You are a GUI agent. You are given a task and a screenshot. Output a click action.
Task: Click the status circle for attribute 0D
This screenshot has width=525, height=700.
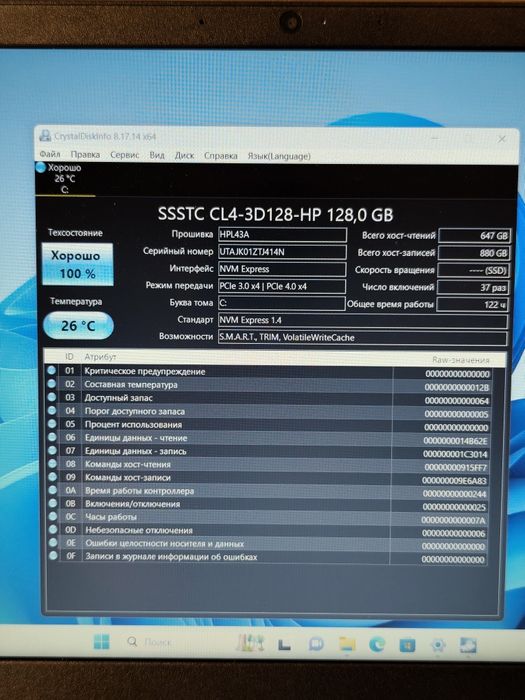coord(53,529)
